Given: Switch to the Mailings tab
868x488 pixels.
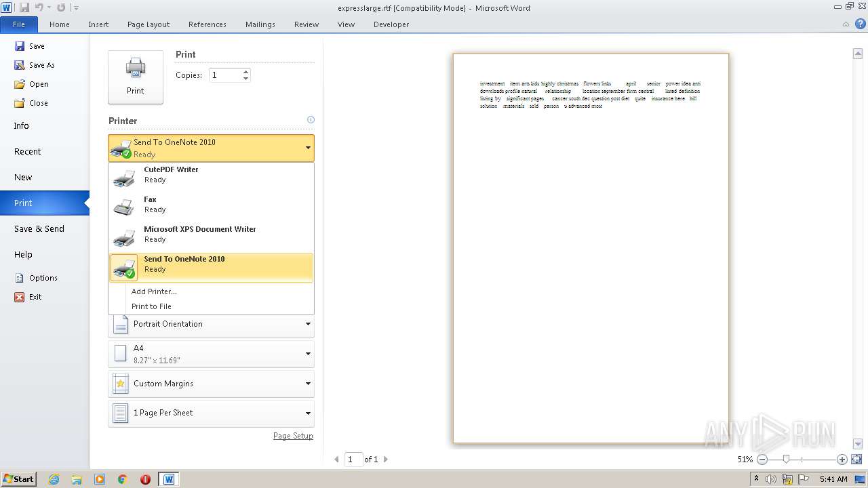Looking at the screenshot, I should [260, 24].
